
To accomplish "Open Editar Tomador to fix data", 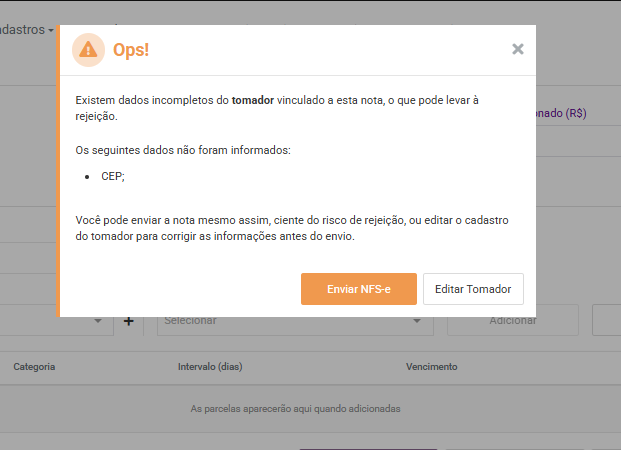I will coord(473,289).
